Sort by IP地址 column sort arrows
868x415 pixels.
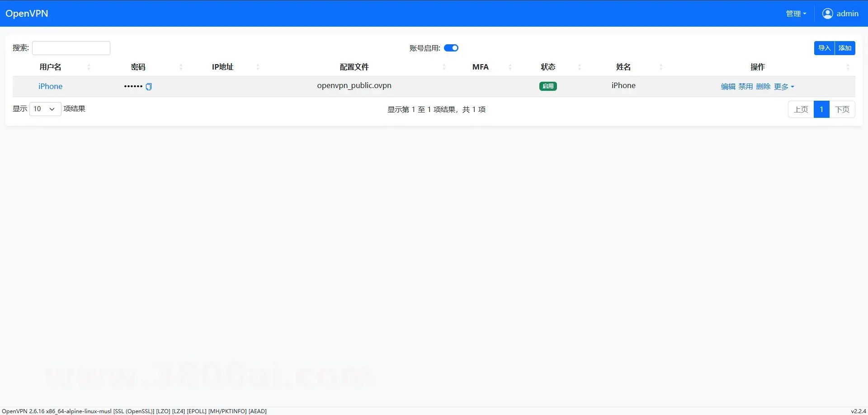point(258,67)
